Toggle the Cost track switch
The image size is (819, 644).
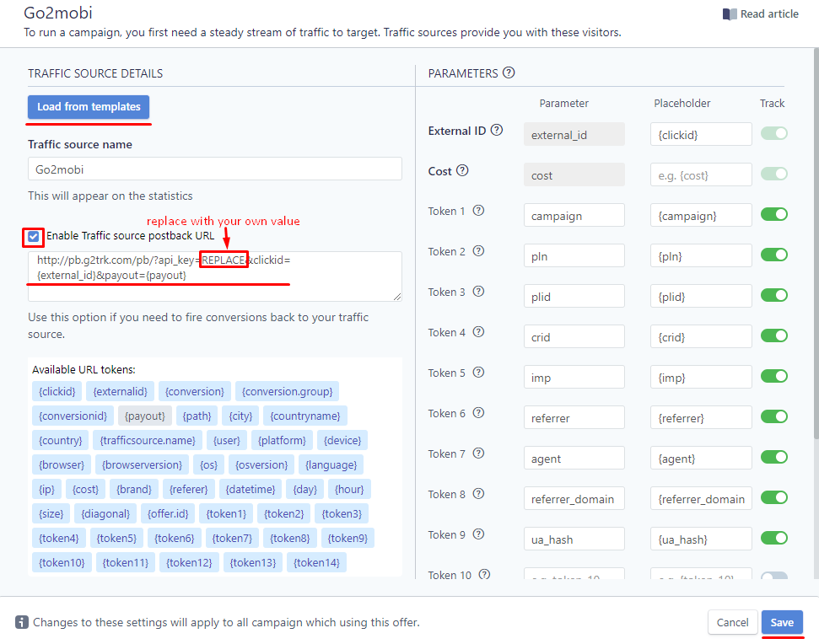coord(774,174)
